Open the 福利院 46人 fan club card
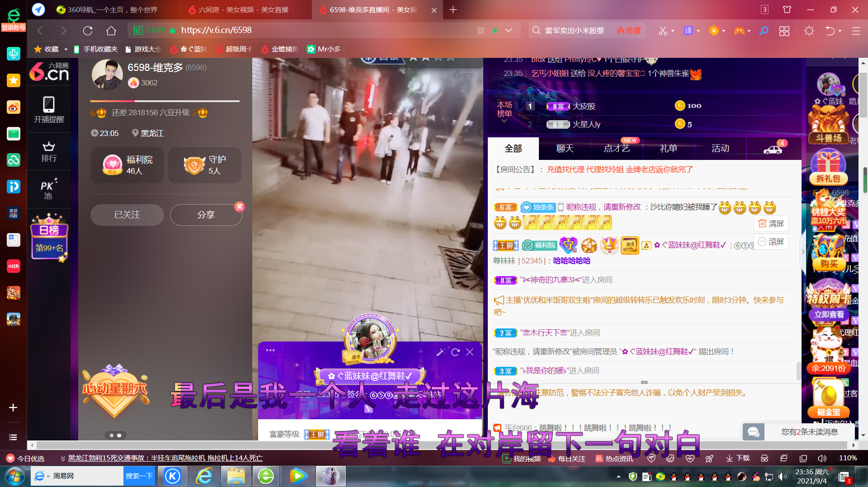Viewport: 868px width, 487px height. 127,165
